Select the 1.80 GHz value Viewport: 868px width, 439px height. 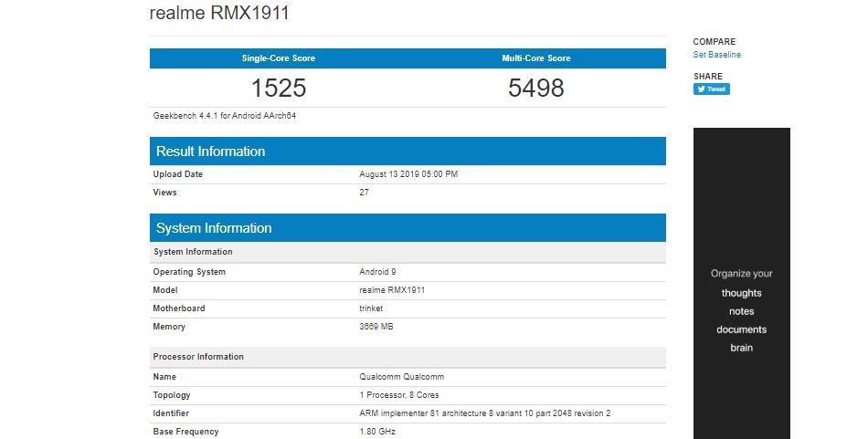point(377,432)
